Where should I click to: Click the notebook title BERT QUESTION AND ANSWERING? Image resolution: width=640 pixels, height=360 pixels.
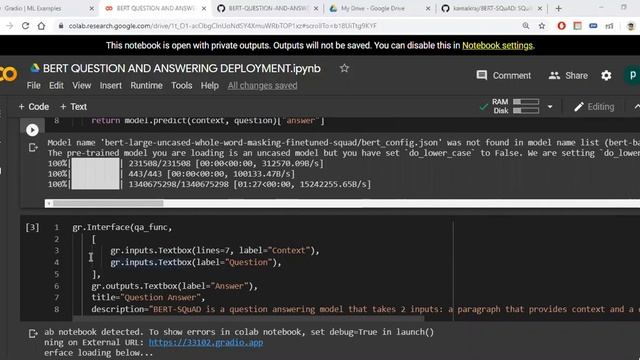[x=182, y=68]
